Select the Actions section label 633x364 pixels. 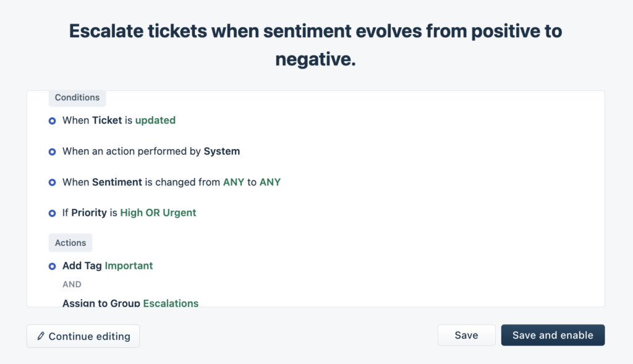tap(70, 242)
